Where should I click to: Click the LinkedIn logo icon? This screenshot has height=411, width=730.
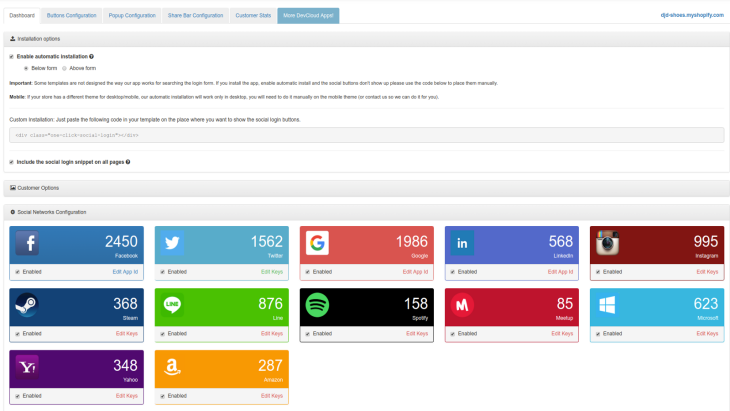[x=462, y=244]
